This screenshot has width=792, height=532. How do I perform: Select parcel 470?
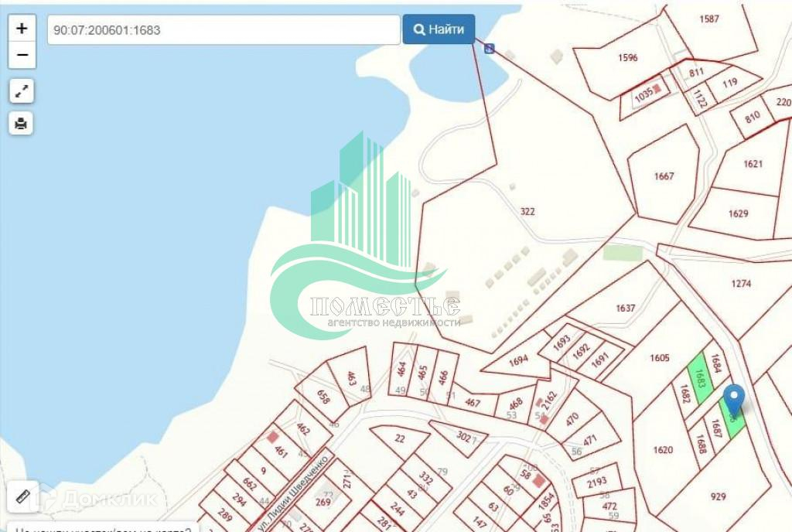[x=572, y=418]
